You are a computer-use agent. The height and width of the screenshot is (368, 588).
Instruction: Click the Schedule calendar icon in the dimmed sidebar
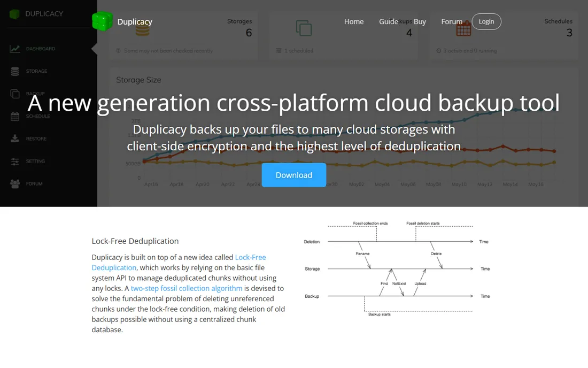click(14, 116)
